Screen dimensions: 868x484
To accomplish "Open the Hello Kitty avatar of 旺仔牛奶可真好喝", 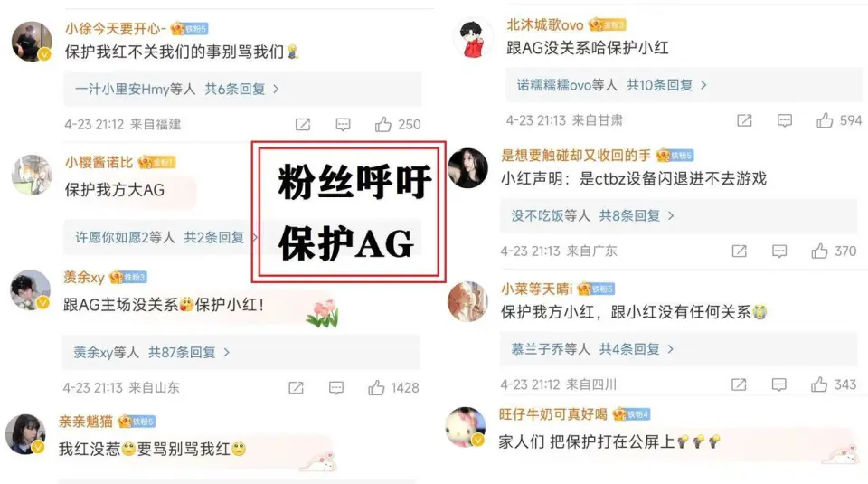I will [466, 427].
